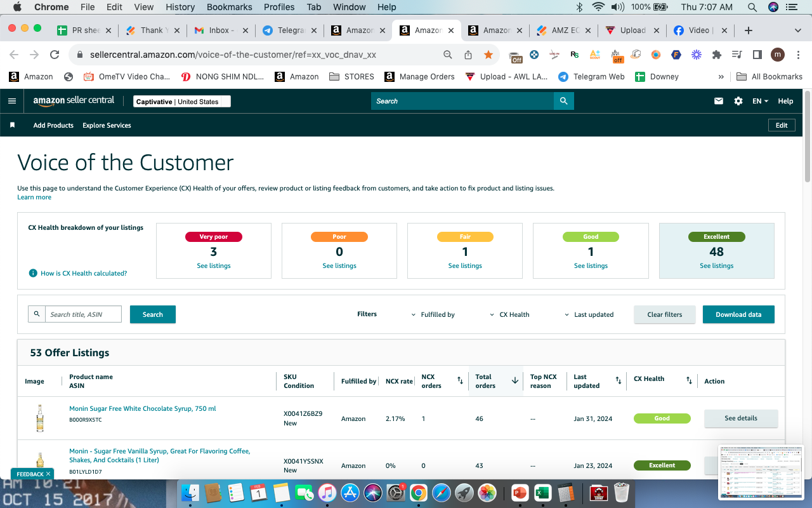Open the Bookmarks menu in the menu bar
This screenshot has width=812, height=508.
tap(230, 7)
